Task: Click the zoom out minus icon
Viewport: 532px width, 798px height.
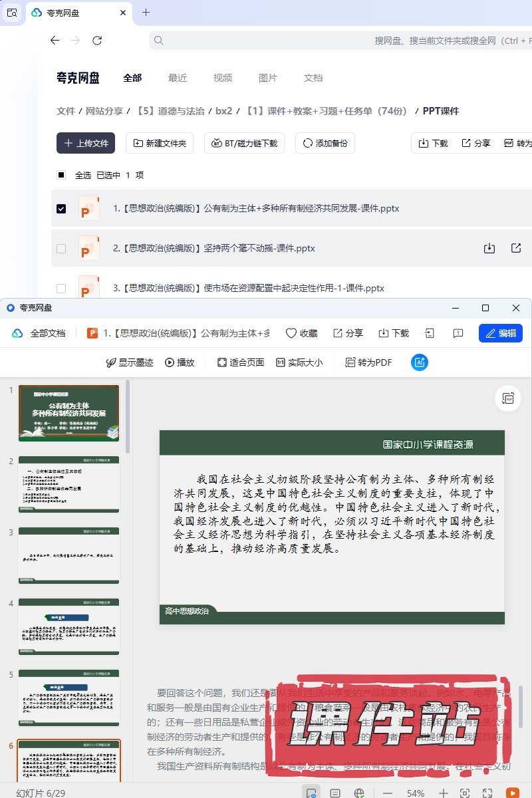Action: [386, 793]
